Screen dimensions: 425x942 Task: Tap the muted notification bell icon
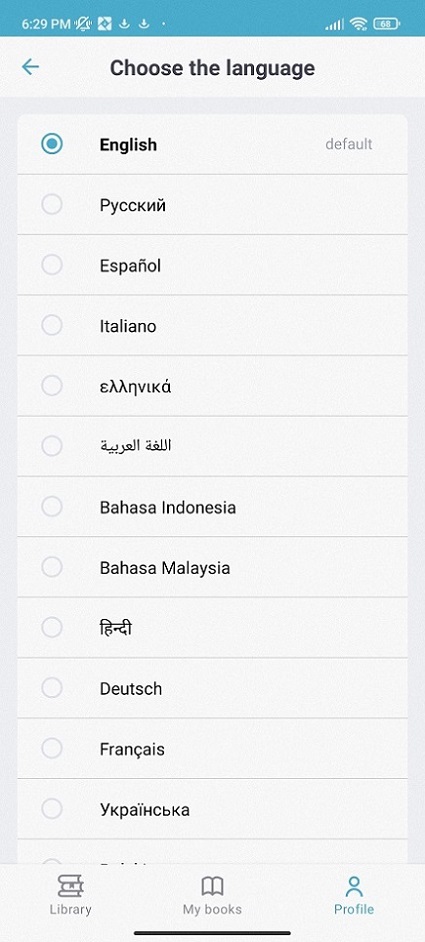pyautogui.click(x=82, y=24)
